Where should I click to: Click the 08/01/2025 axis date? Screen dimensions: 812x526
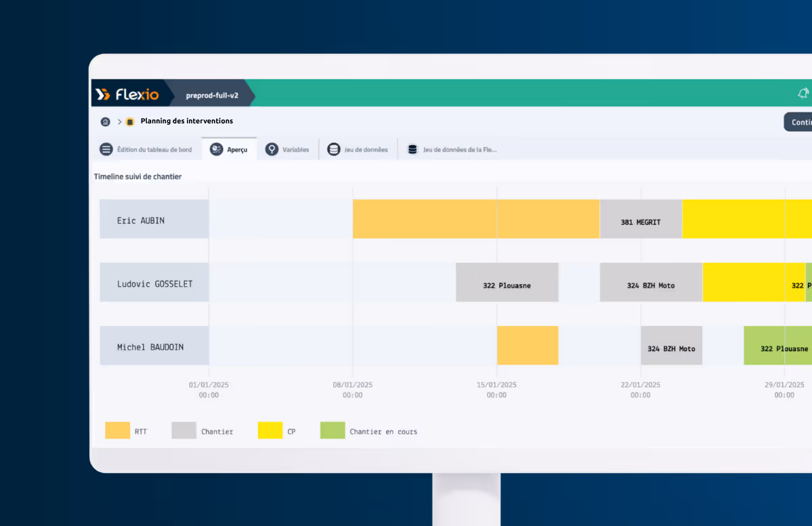point(353,390)
